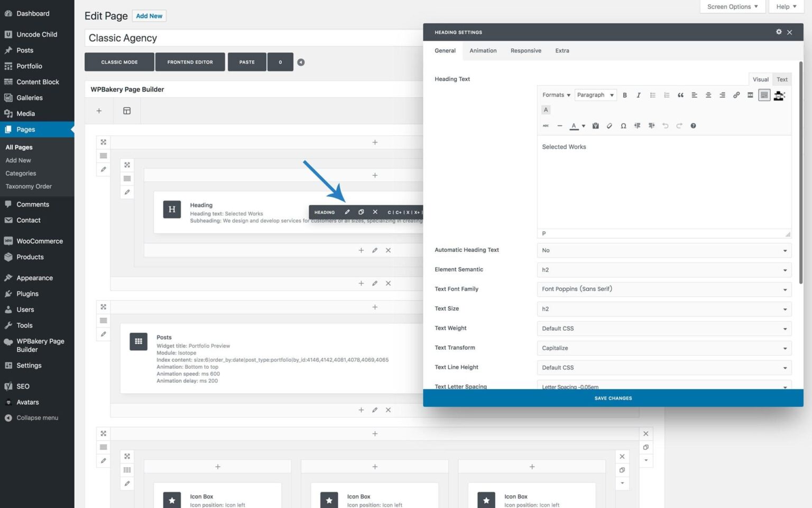812x508 pixels.
Task: Click the Classic Agency page title field
Action: [254, 38]
